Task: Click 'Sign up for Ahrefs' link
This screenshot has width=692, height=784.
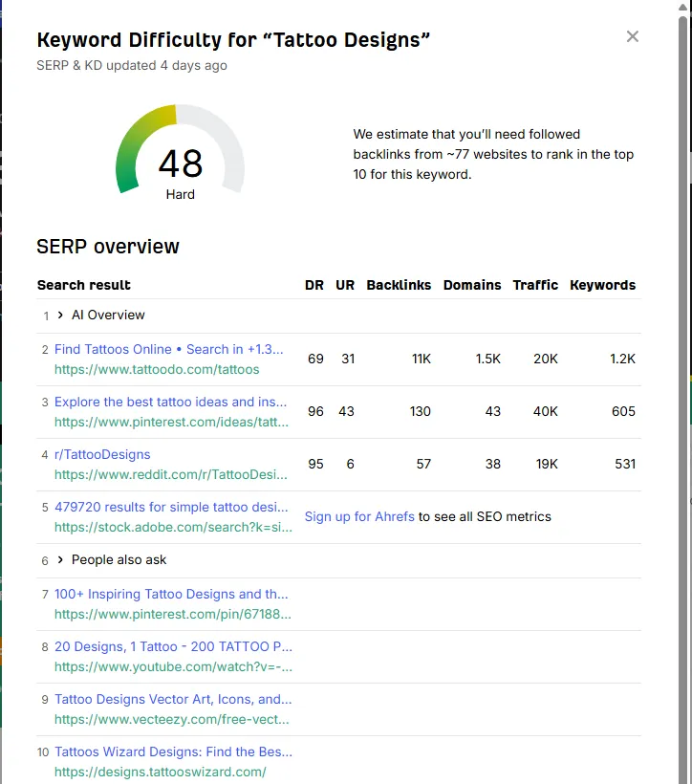Action: click(x=359, y=516)
